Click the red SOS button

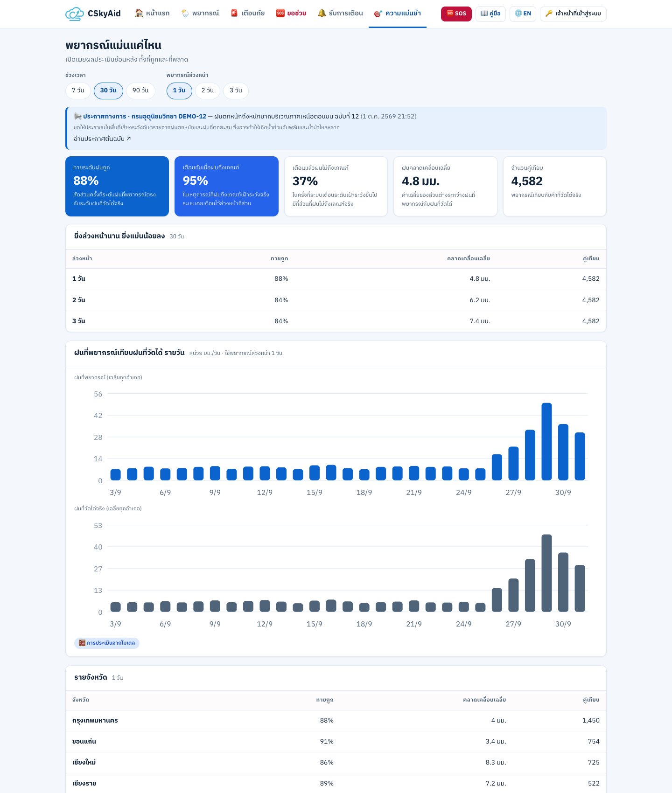[x=456, y=14]
